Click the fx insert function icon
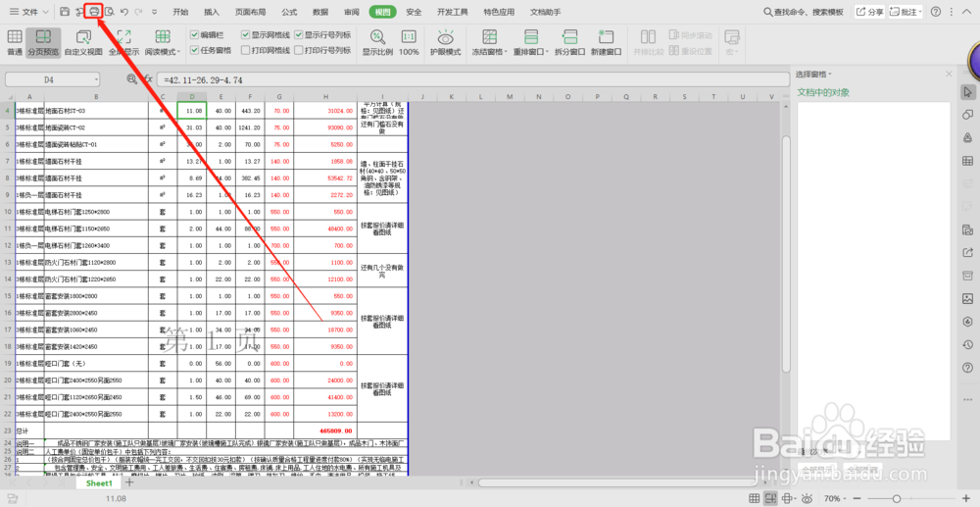Viewport: 980px width, 507px height. 148,78
